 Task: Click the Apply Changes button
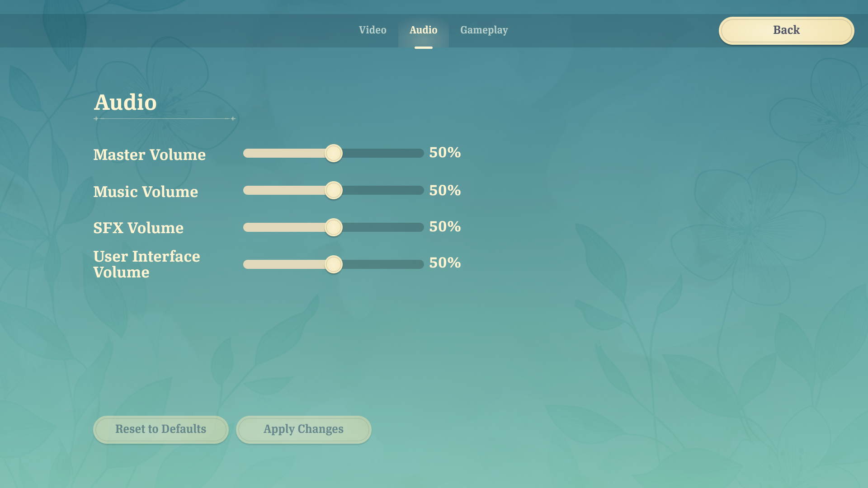[x=303, y=429]
